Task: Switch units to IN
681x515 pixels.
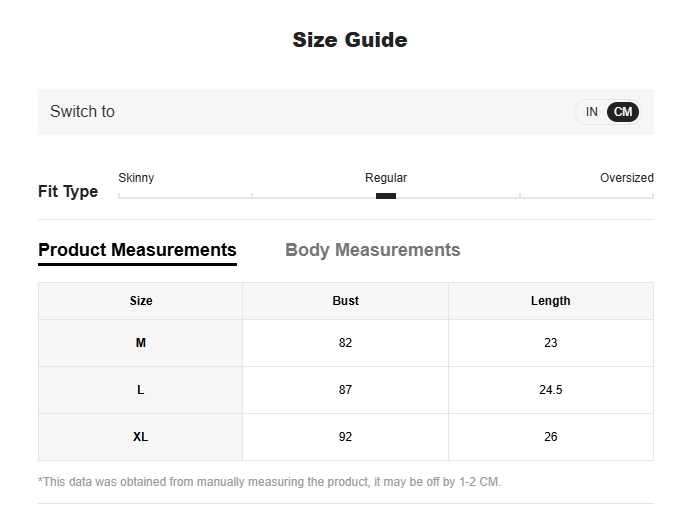Action: [x=591, y=112]
